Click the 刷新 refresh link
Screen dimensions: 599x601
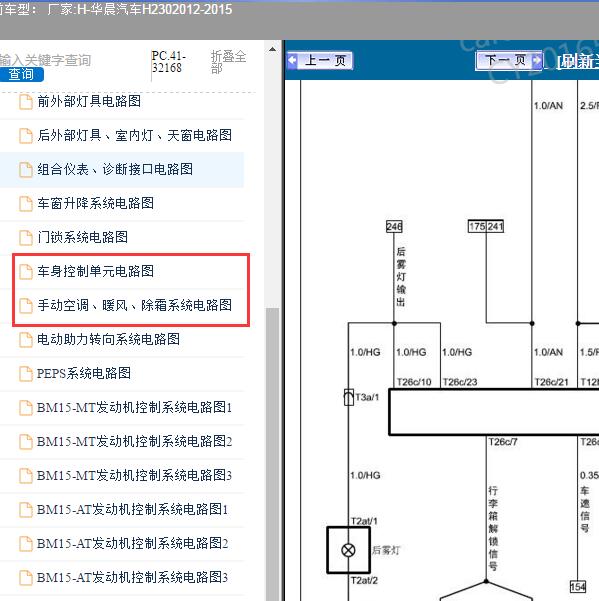point(577,61)
